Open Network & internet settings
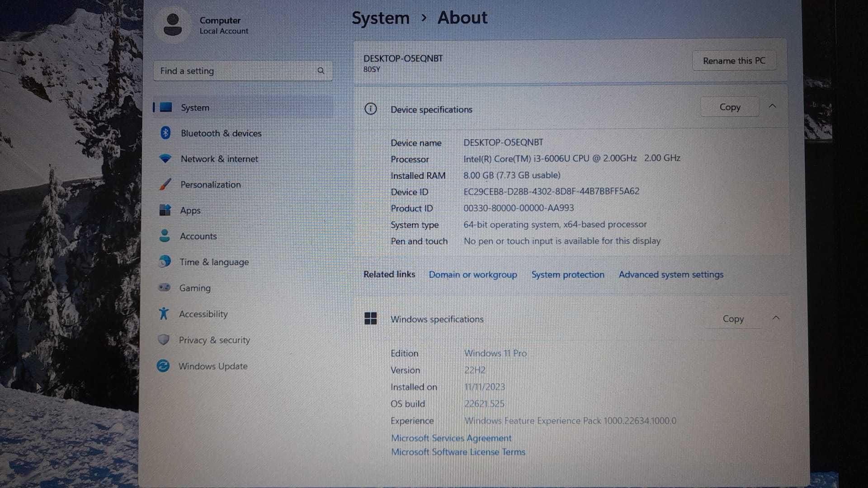The height and width of the screenshot is (488, 868). tap(243, 159)
